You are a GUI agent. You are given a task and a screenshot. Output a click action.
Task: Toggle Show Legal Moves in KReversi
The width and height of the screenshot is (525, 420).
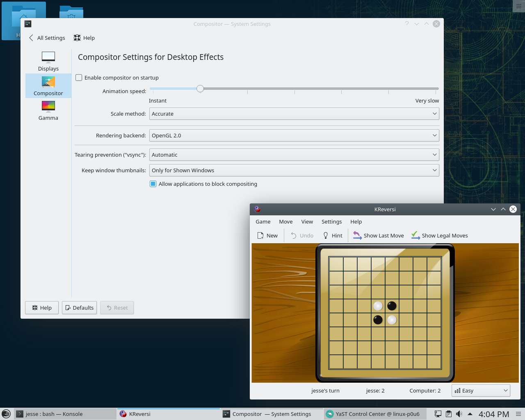[439, 235]
